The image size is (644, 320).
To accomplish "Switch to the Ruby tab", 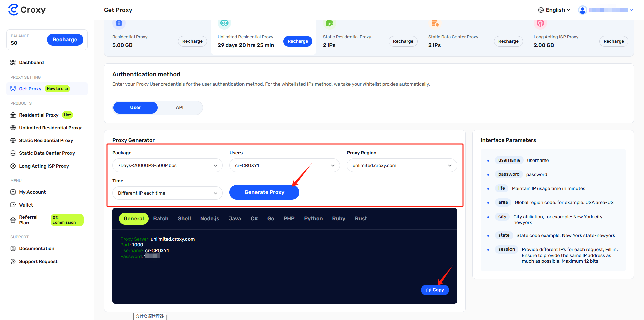I will point(339,219).
